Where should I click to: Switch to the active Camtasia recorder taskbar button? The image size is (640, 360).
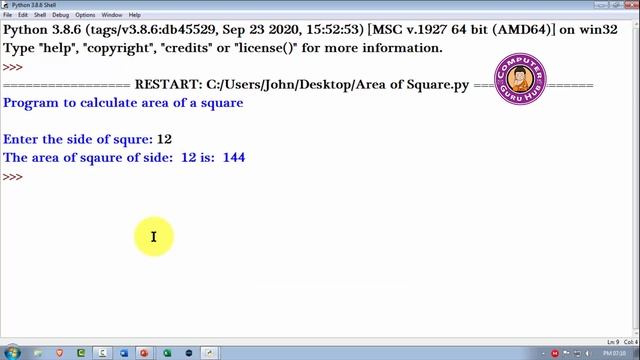click(102, 353)
